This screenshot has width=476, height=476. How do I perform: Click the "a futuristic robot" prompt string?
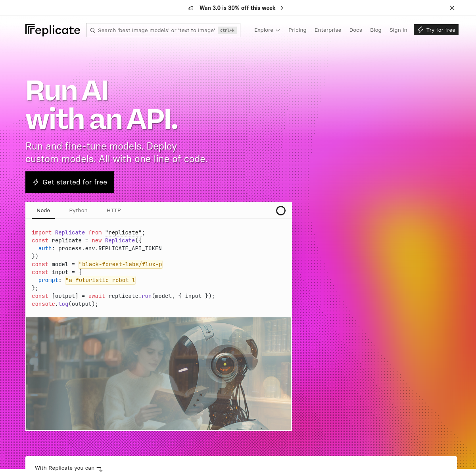click(101, 280)
